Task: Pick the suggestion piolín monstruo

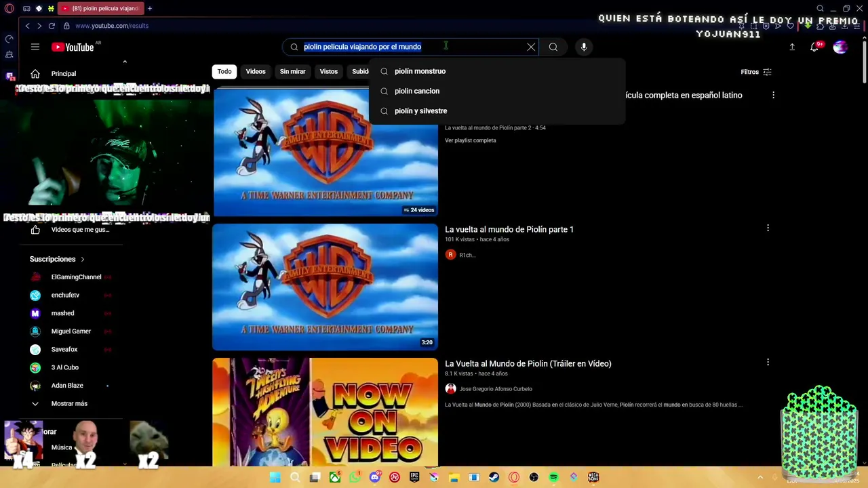Action: click(x=496, y=71)
